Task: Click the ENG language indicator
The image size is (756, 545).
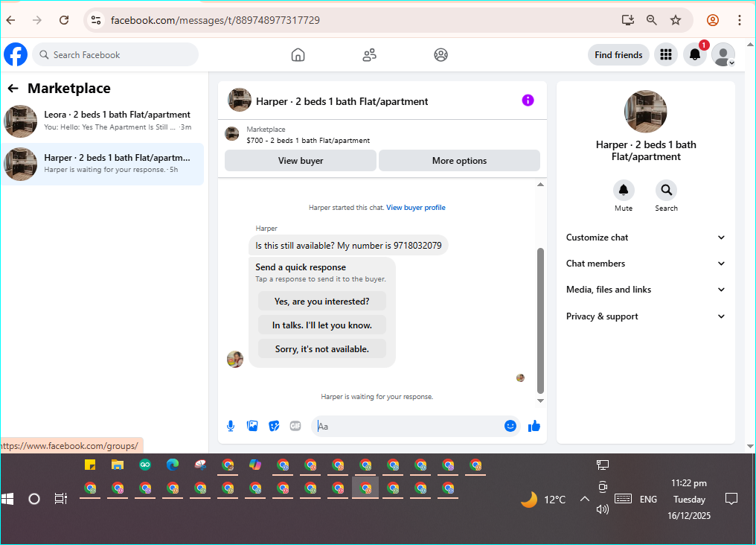Action: point(648,499)
